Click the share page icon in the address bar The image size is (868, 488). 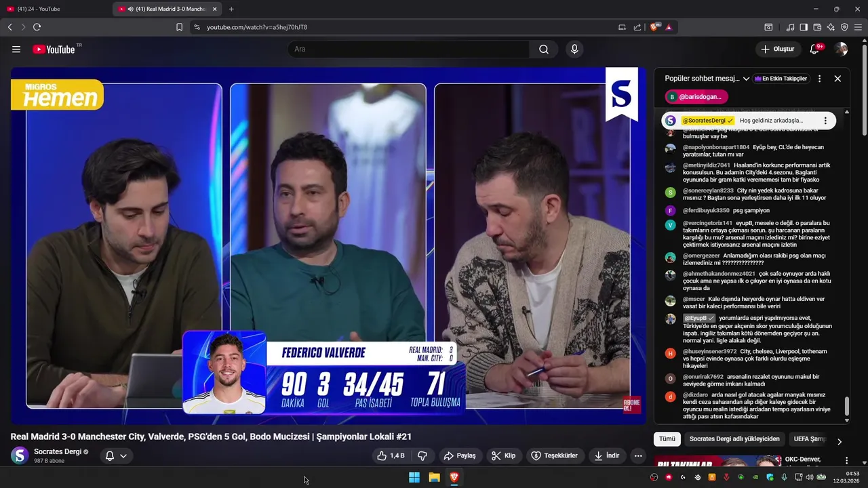[x=637, y=27]
